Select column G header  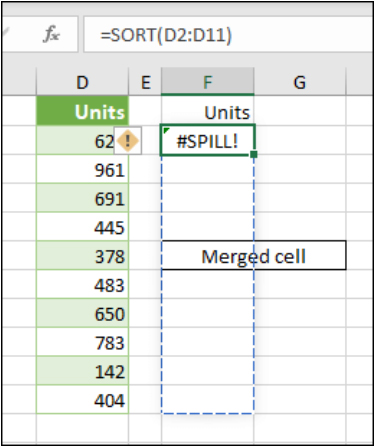click(300, 82)
